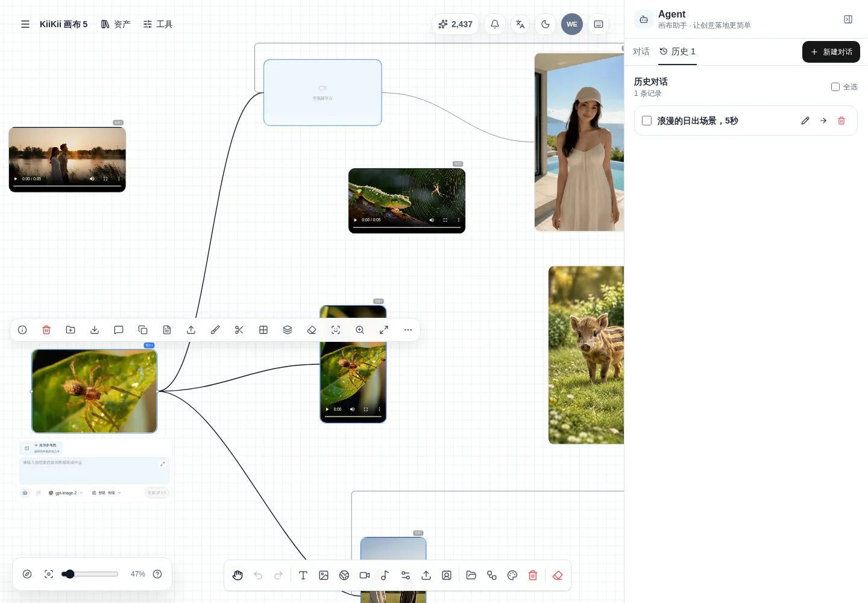Open the folder icon in bottom toolbar

pos(471,575)
